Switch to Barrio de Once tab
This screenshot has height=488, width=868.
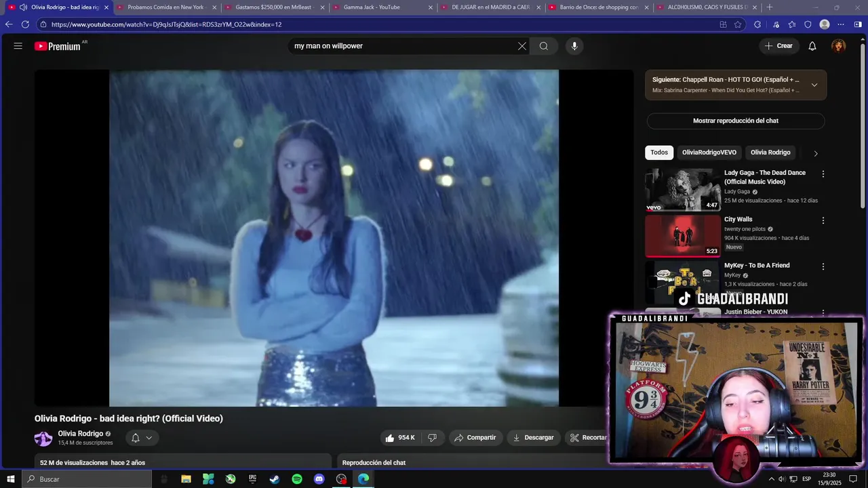pos(599,7)
